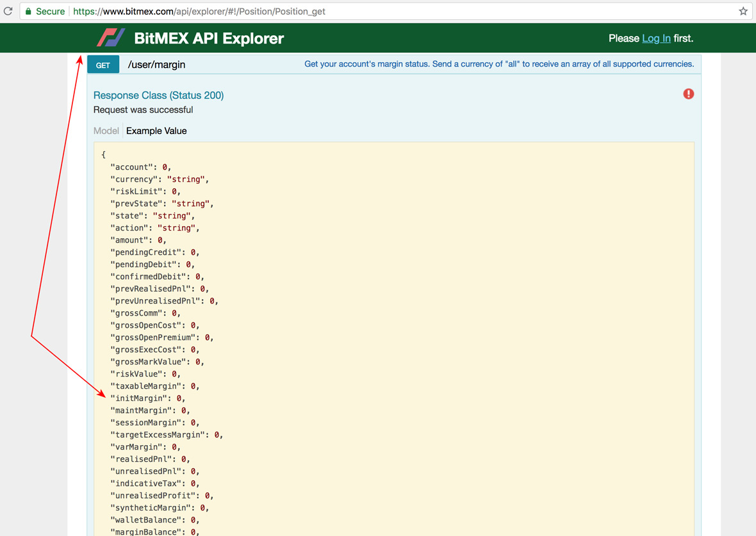Click the browser address bar URL
The image size is (756, 536).
(x=199, y=11)
